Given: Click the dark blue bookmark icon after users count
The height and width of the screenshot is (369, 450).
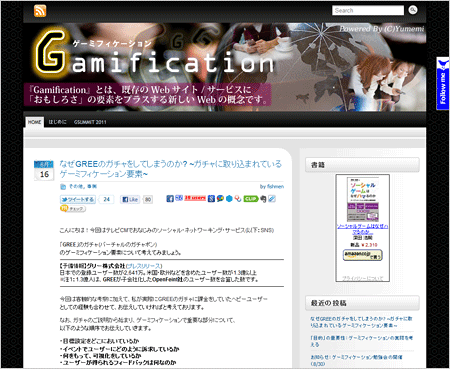Looking at the screenshot, I should [x=211, y=199].
